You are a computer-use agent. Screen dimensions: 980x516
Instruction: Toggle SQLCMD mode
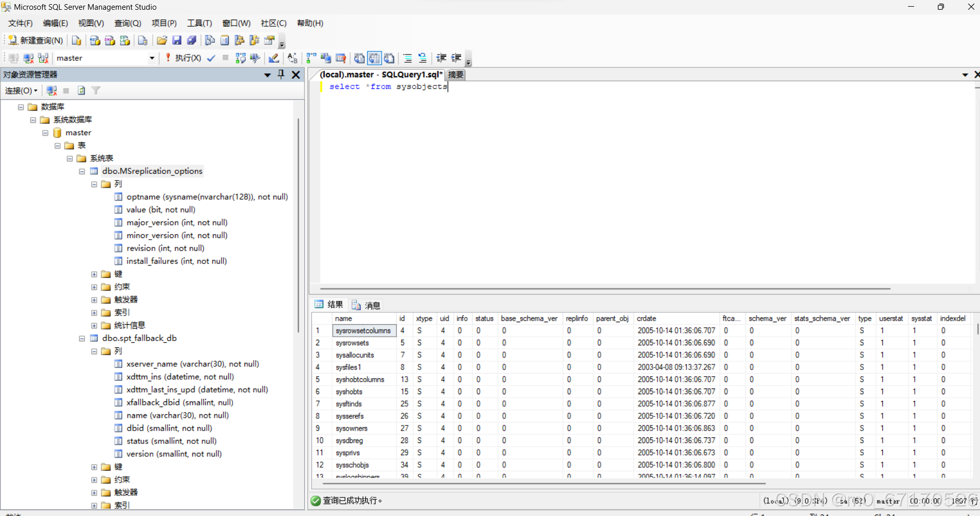point(341,58)
